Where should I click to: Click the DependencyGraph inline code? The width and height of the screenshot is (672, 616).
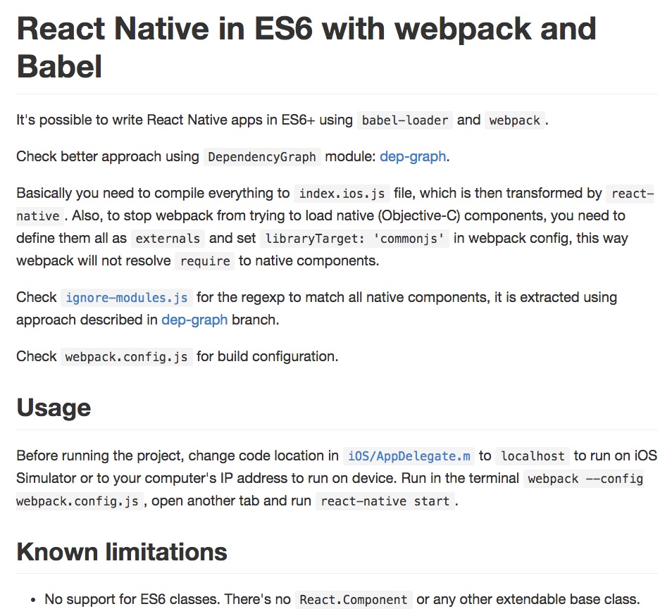coord(262,156)
